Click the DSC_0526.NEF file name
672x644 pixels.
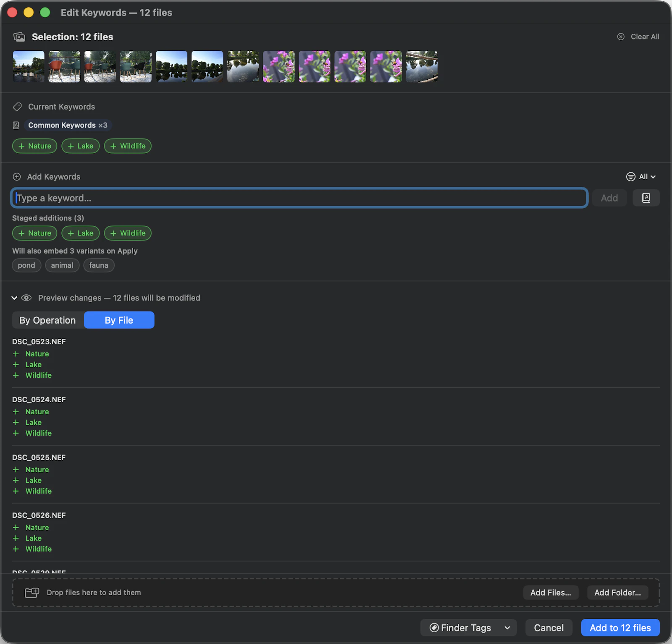(x=39, y=515)
